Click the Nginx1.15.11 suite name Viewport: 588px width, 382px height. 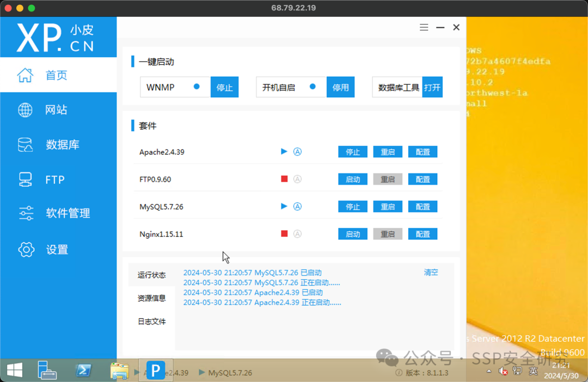point(161,234)
